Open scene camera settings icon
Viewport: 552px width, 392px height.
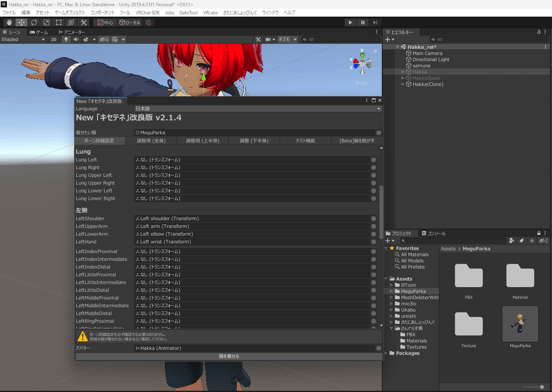click(x=268, y=40)
